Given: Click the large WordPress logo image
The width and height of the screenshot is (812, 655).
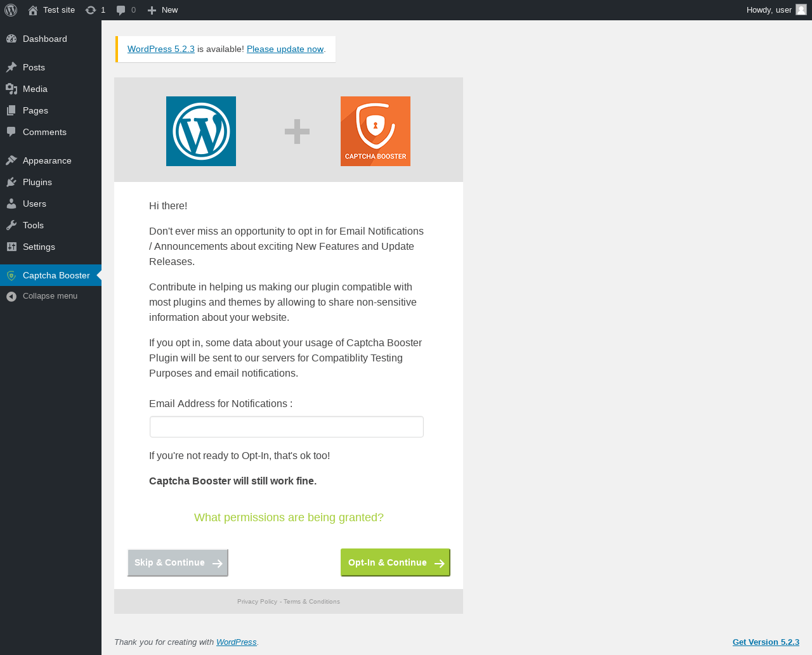Looking at the screenshot, I should click(201, 131).
